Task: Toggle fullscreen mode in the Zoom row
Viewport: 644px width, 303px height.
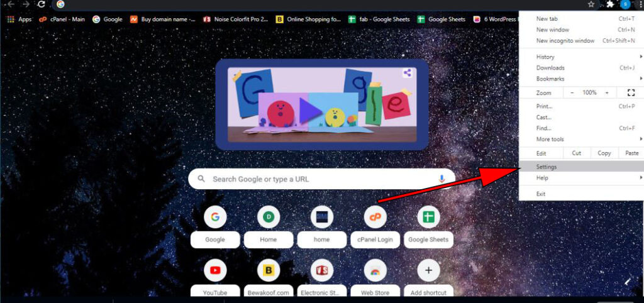Action: [631, 92]
